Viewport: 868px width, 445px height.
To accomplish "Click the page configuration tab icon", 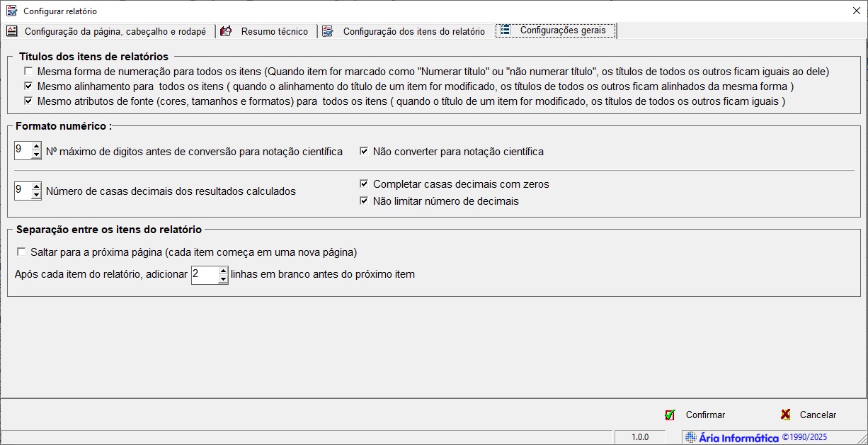I will pos(12,31).
